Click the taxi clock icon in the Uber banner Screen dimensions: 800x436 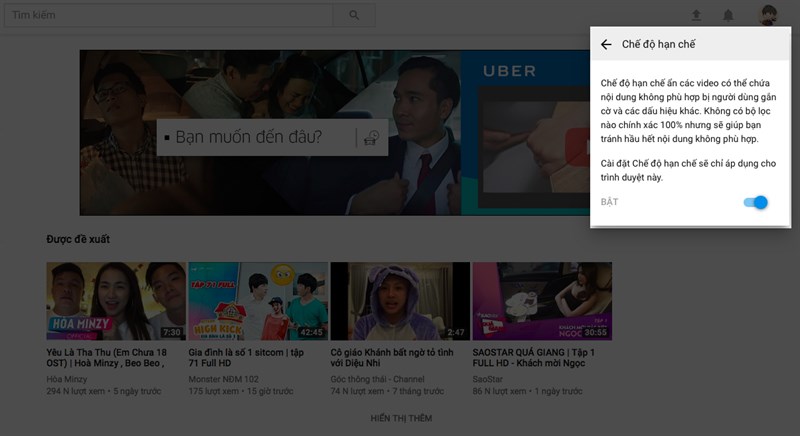[x=371, y=138]
